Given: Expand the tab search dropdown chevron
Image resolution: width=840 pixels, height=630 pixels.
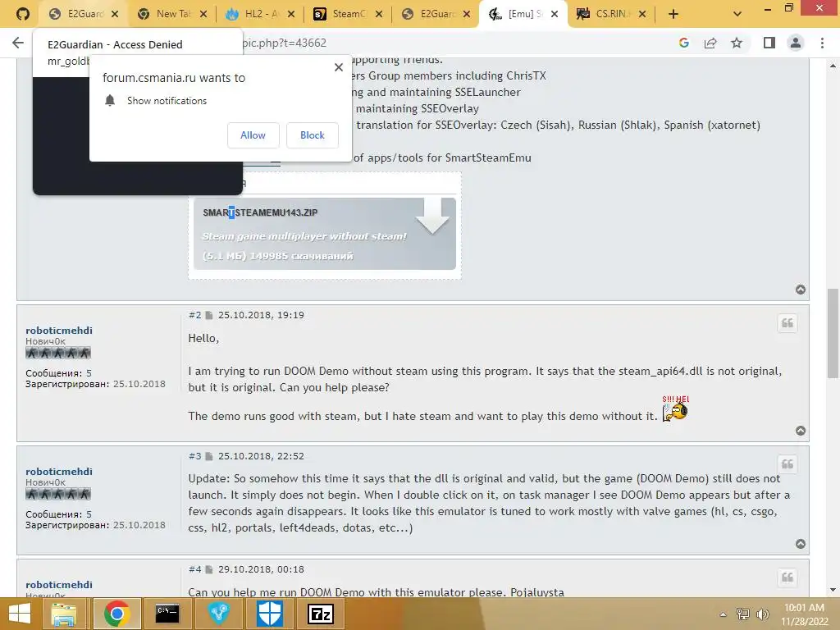Looking at the screenshot, I should pos(737,15).
